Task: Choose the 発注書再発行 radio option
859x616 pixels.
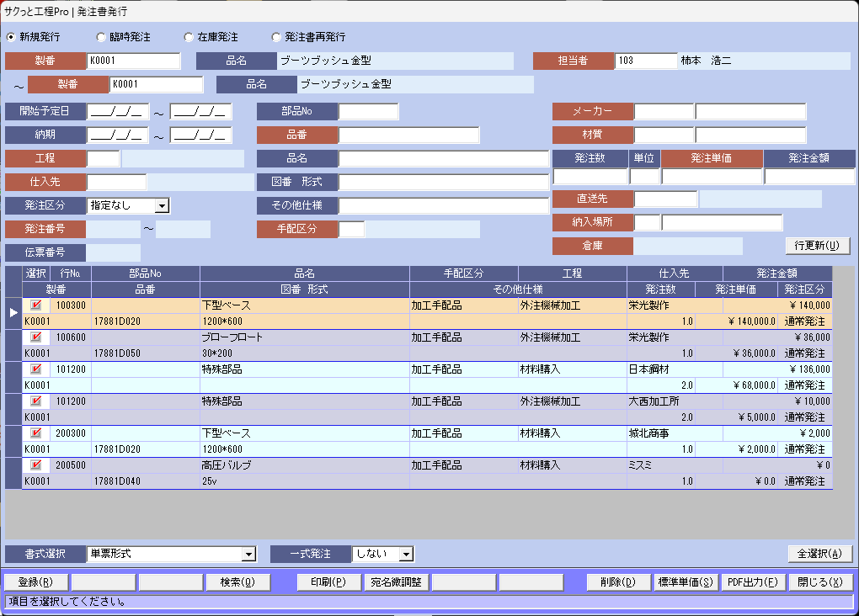Action: 277,37
